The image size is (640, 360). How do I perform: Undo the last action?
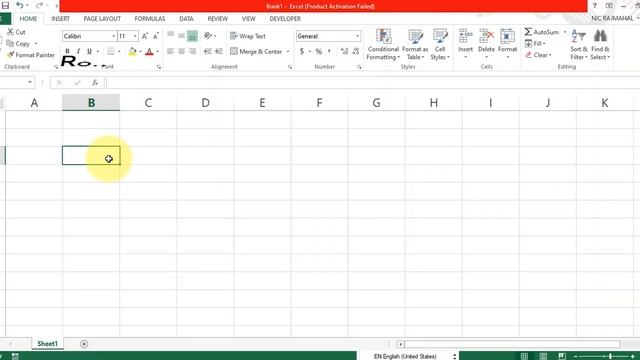20,6
